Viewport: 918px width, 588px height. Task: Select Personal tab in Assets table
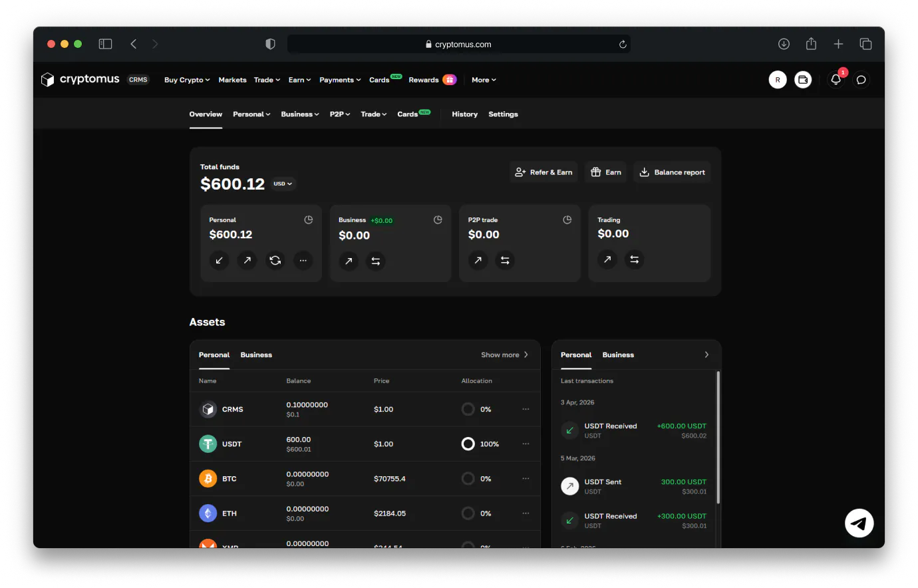(214, 355)
